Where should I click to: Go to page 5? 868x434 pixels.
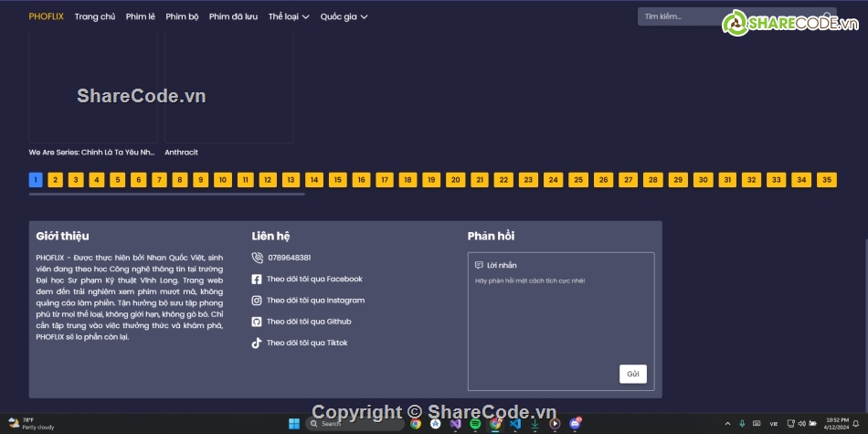coord(117,180)
